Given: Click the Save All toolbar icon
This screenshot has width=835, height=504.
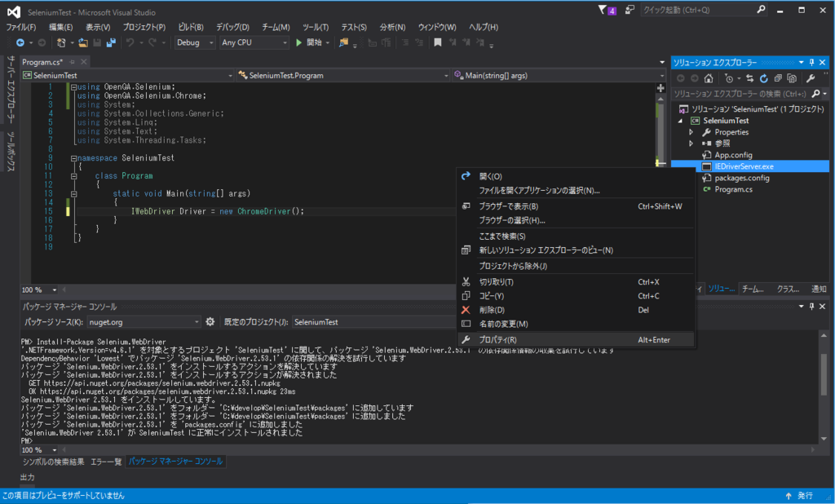Looking at the screenshot, I should (111, 42).
